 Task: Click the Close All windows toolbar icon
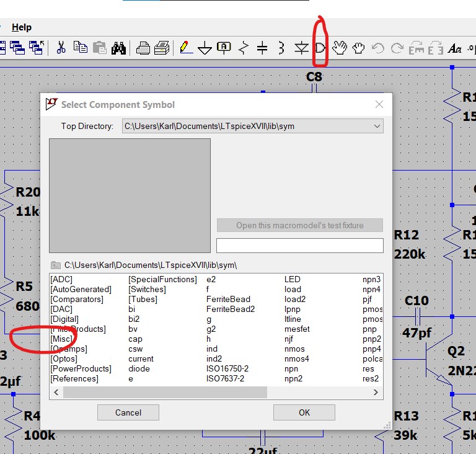37,48
